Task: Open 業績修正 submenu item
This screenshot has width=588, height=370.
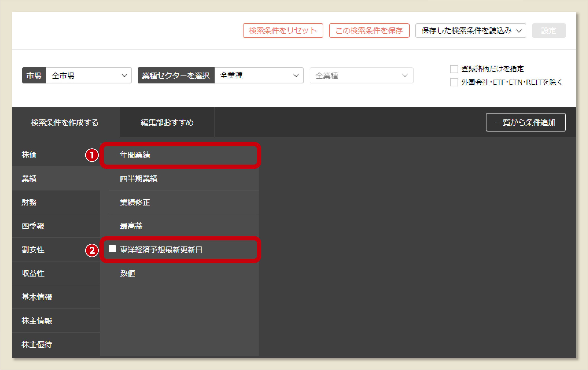Action: coord(184,202)
